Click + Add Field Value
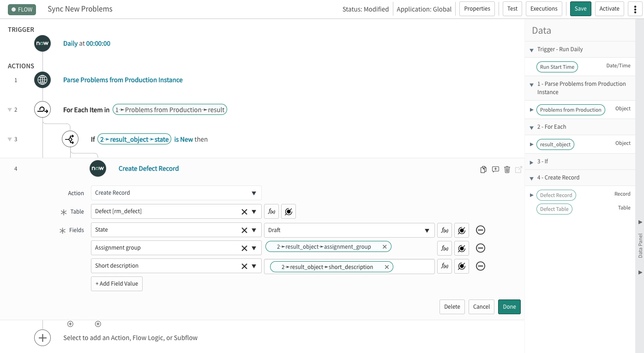 [x=117, y=284]
